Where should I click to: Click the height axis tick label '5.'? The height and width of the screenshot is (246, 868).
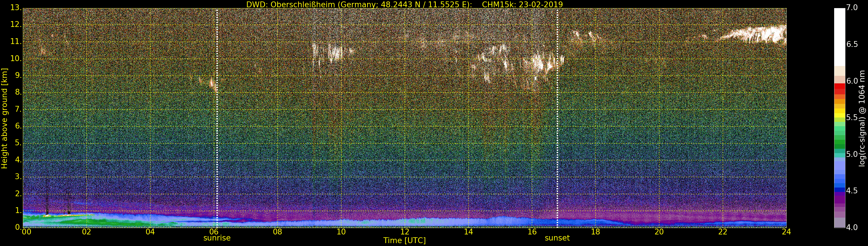18,143
